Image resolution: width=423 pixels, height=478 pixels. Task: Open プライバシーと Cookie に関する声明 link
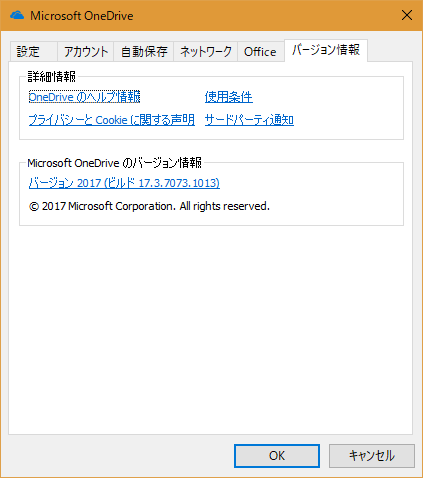(112, 120)
